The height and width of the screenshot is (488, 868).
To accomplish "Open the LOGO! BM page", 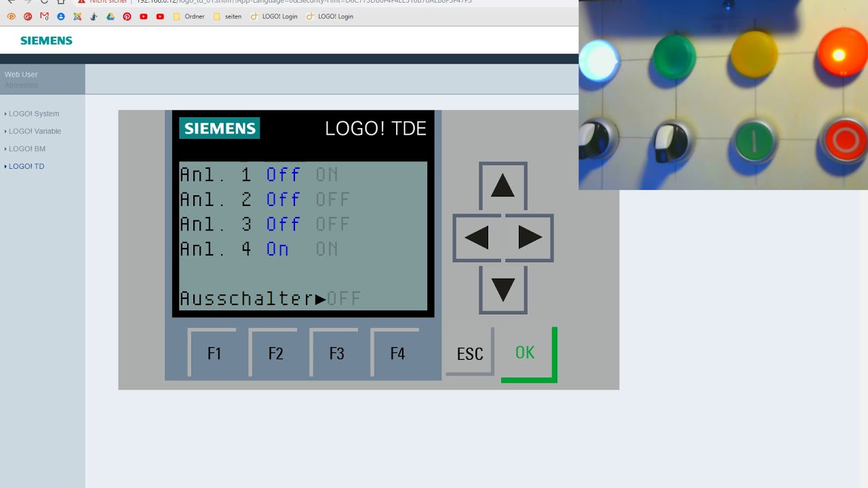I will point(27,149).
